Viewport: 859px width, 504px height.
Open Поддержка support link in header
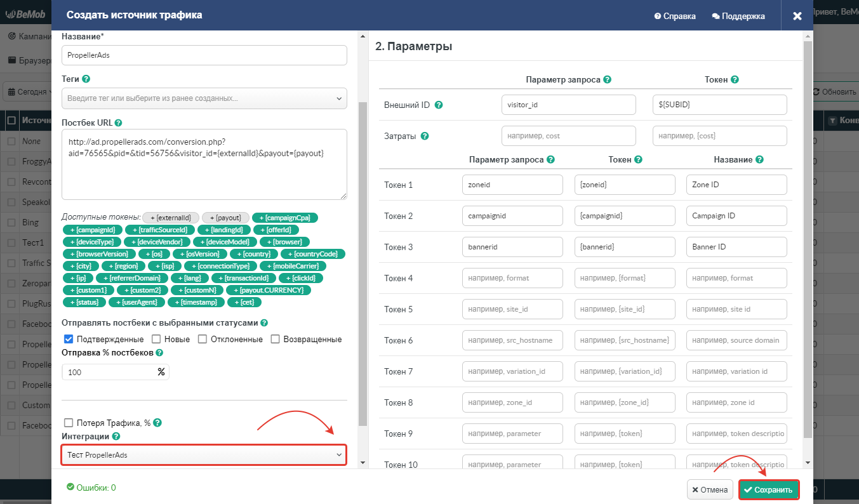click(x=738, y=16)
